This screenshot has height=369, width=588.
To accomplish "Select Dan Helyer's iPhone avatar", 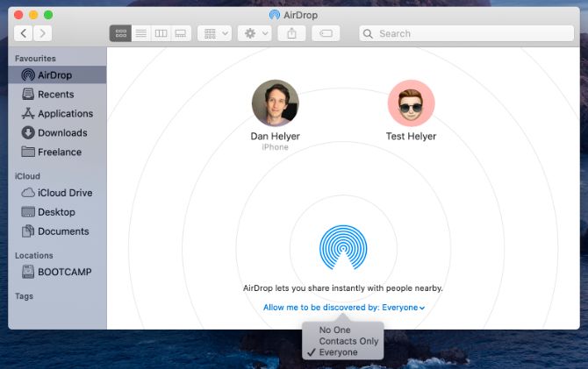I will point(275,103).
